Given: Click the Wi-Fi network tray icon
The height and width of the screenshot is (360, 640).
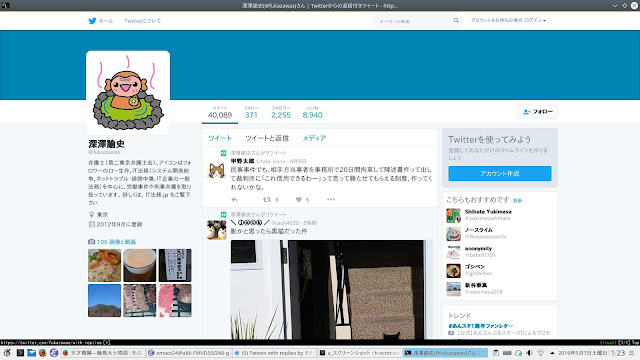Looking at the screenshot, I should (x=540, y=353).
